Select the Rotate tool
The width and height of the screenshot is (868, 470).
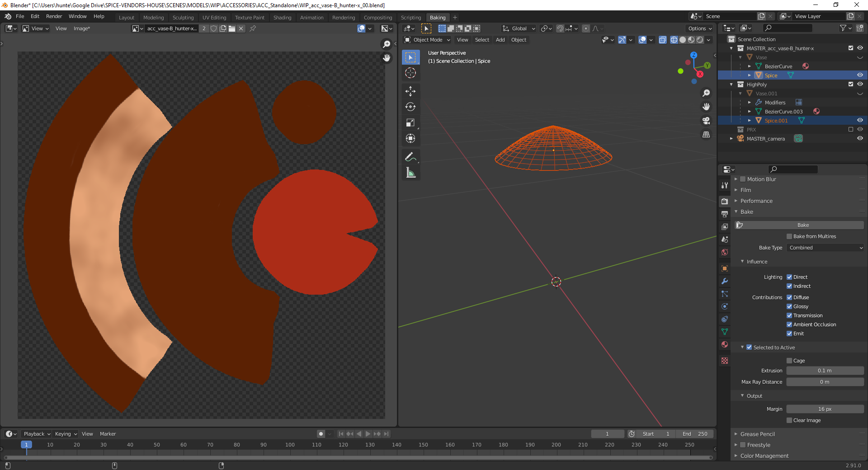click(x=410, y=107)
